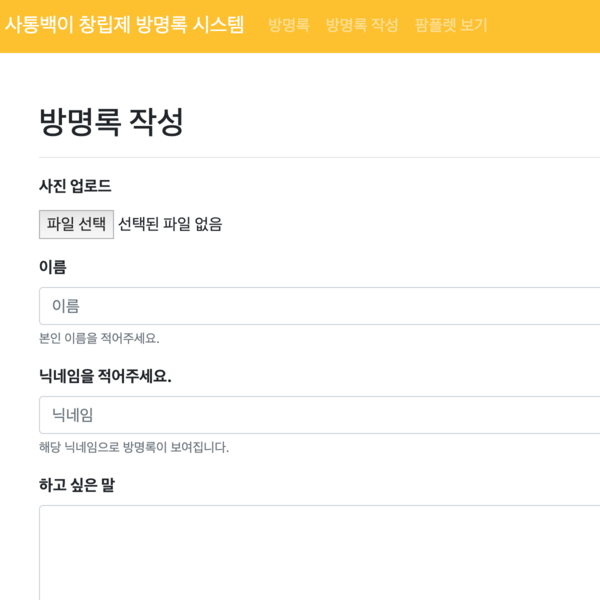Click the divider line under the heading
The height and width of the screenshot is (600, 600).
click(320, 157)
